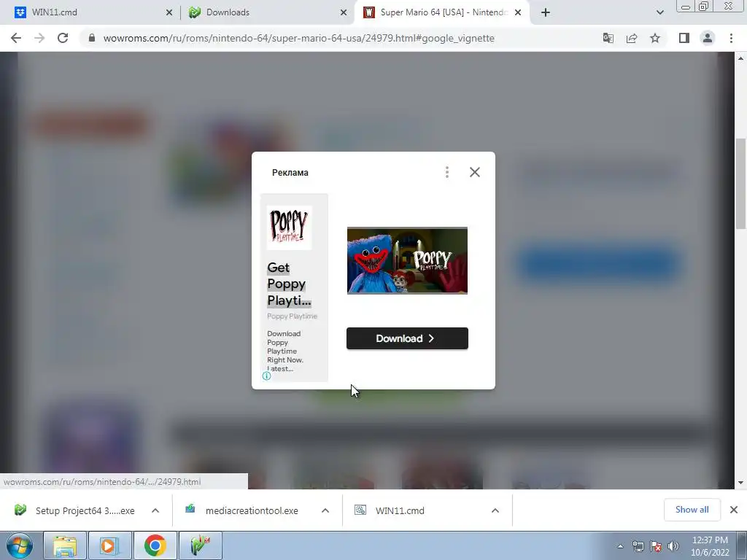Viewport: 747px width, 560px height.
Task: Toggle the browser side panel
Action: click(684, 38)
